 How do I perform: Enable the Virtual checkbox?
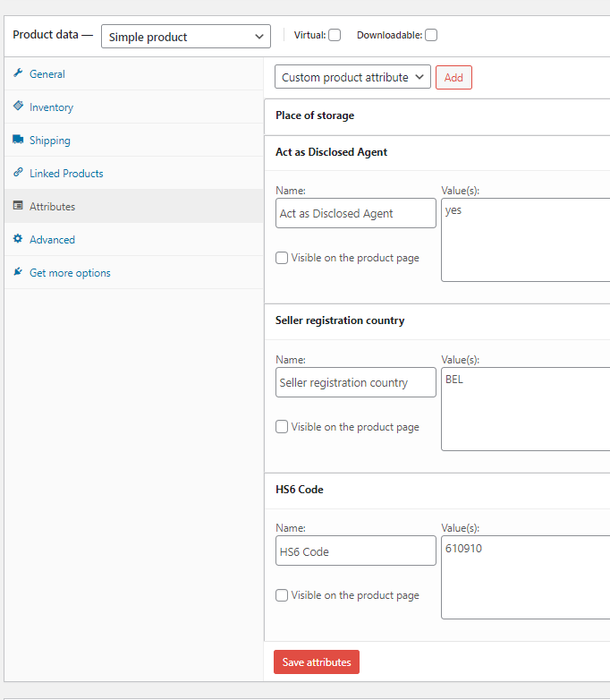(x=335, y=36)
